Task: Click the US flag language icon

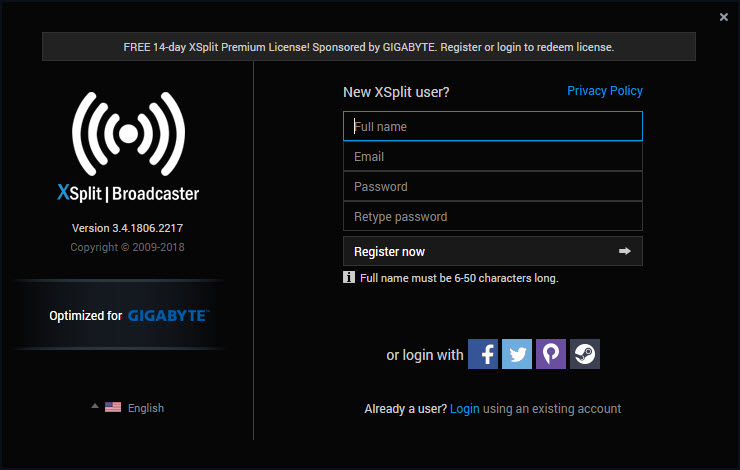Action: (113, 407)
